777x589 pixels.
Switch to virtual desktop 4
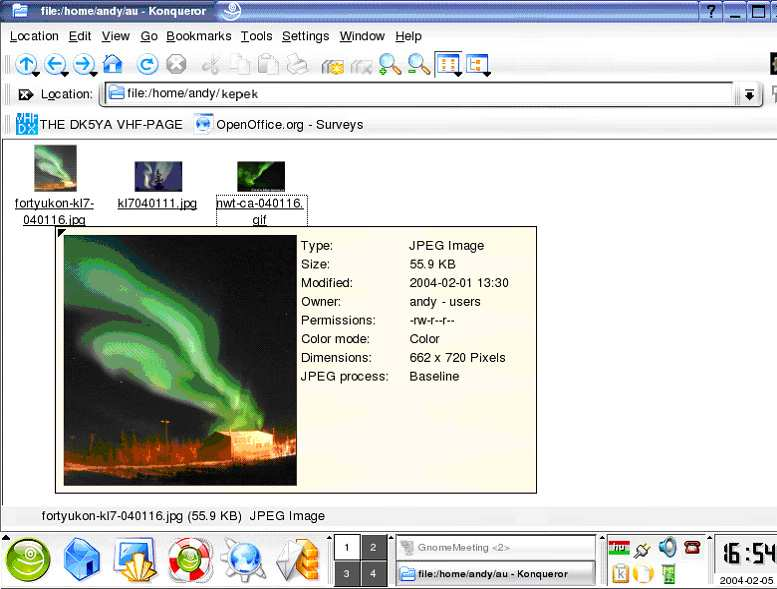[373, 574]
